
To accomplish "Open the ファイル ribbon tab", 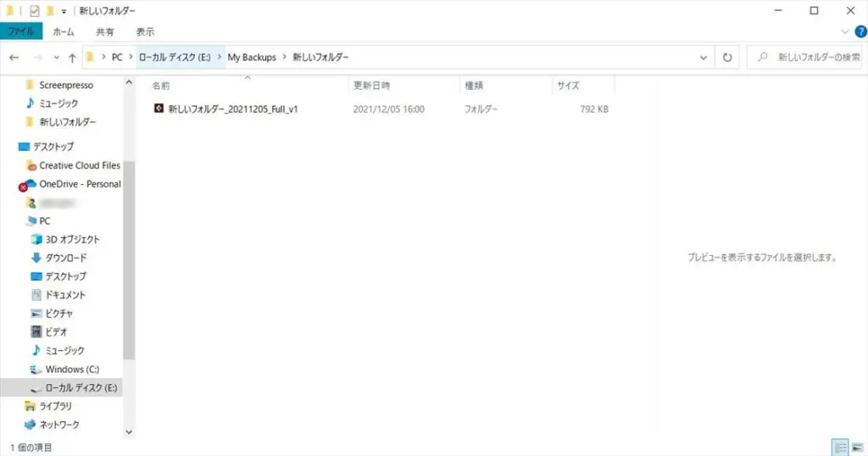I will pos(21,31).
